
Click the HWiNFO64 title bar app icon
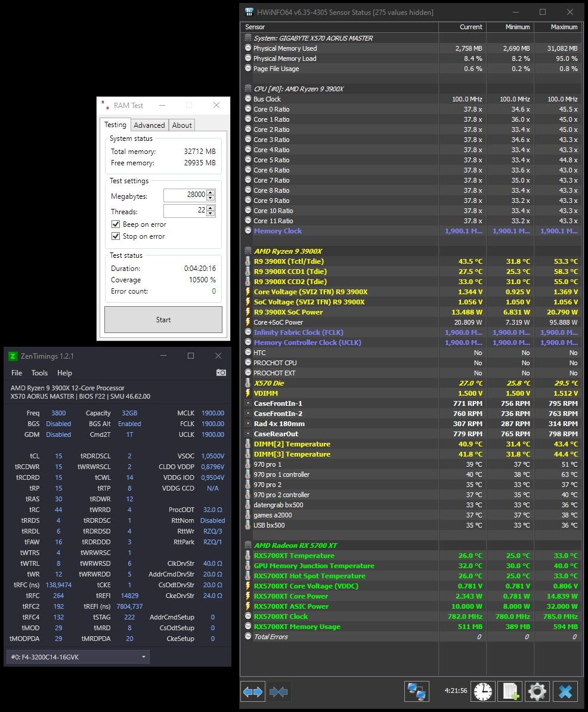pos(249,13)
